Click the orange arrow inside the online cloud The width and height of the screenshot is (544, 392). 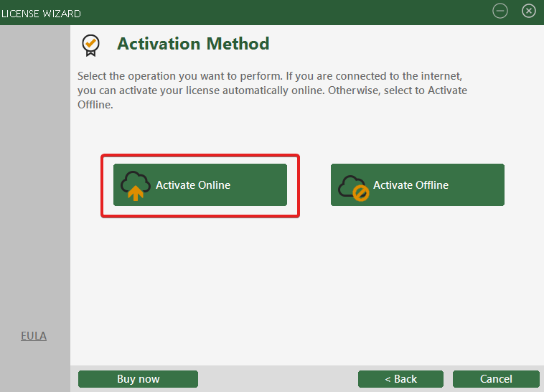pos(134,192)
